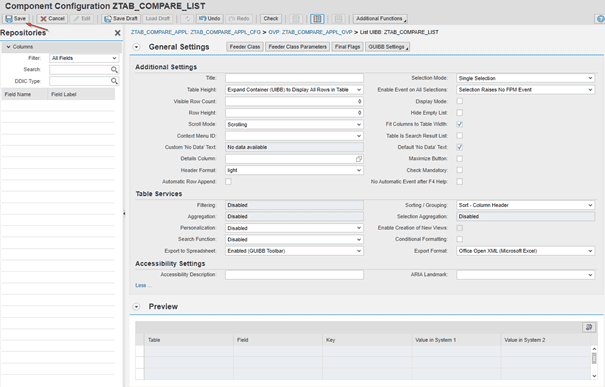Click the Search field magnifier icon
605x387 pixels.
(x=114, y=70)
